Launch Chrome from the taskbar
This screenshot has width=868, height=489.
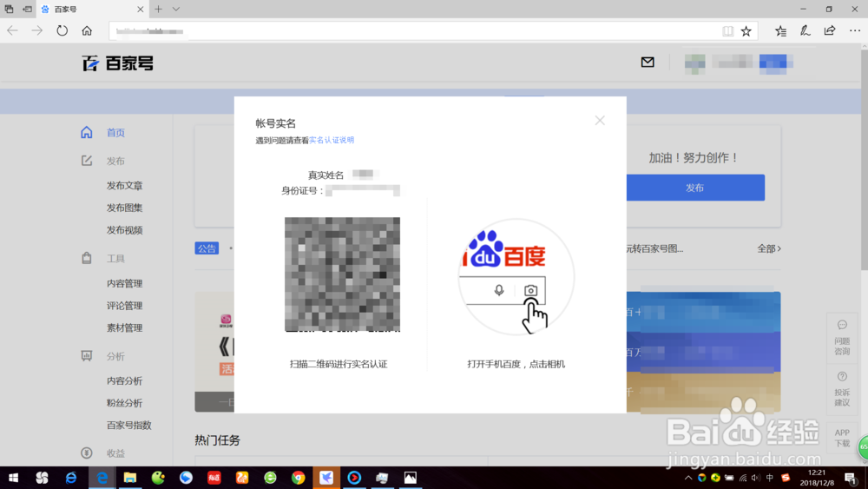click(299, 478)
